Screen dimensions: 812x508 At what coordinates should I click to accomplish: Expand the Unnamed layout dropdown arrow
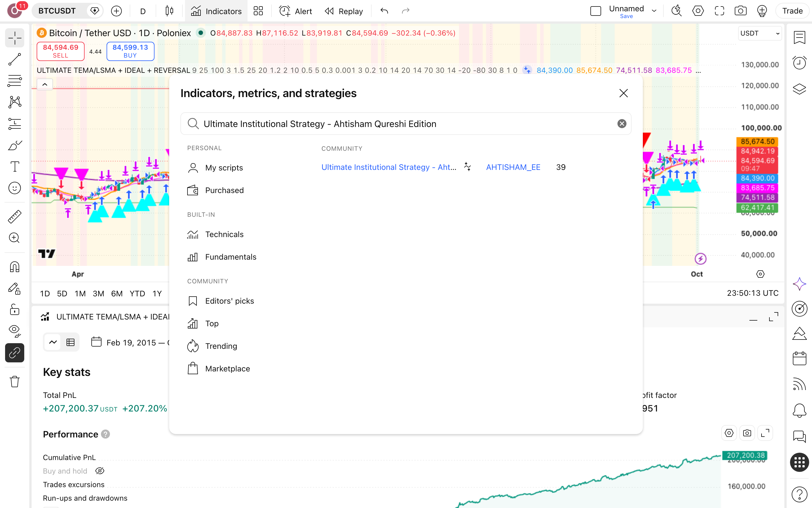pos(654,11)
